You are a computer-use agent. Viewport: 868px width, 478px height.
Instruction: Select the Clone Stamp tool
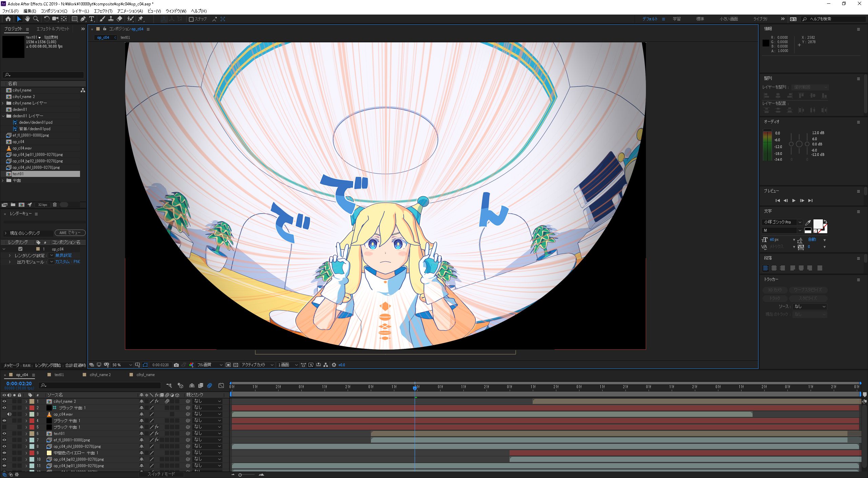click(x=111, y=19)
